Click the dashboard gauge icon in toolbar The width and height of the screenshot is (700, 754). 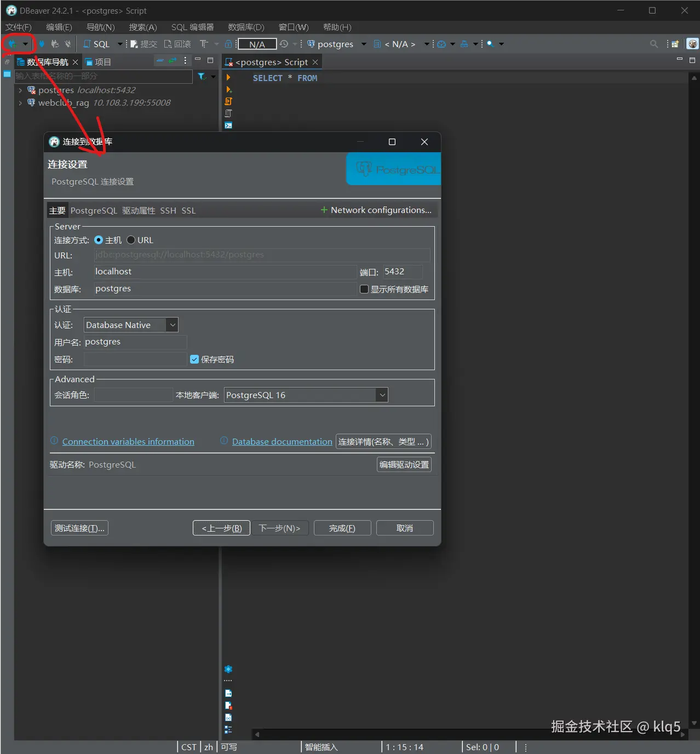pyautogui.click(x=441, y=44)
